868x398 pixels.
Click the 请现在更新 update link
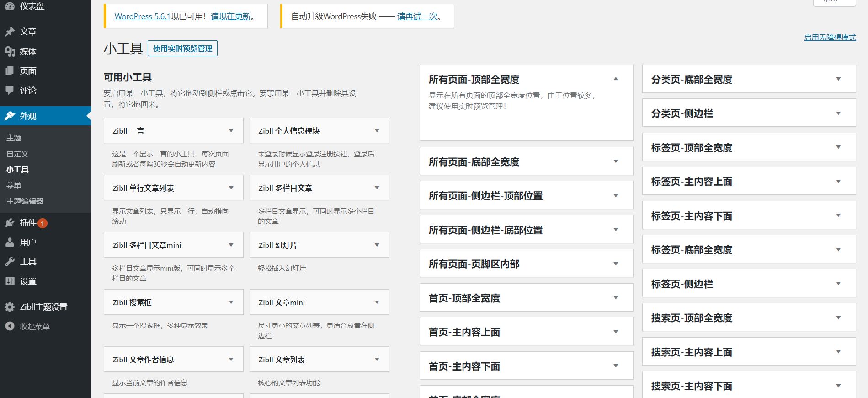coord(231,16)
